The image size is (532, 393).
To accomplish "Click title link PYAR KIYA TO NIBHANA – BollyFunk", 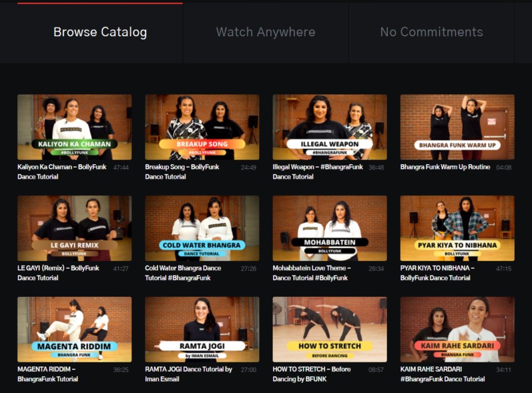I will point(437,273).
